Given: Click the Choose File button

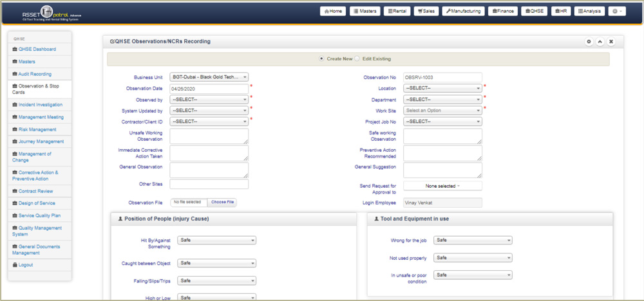Looking at the screenshot, I should pos(223,202).
